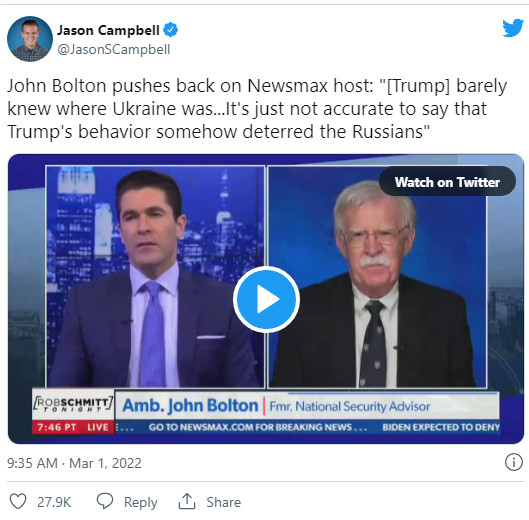Play the embedded Newsmax video
529x520 pixels.
[x=266, y=299]
